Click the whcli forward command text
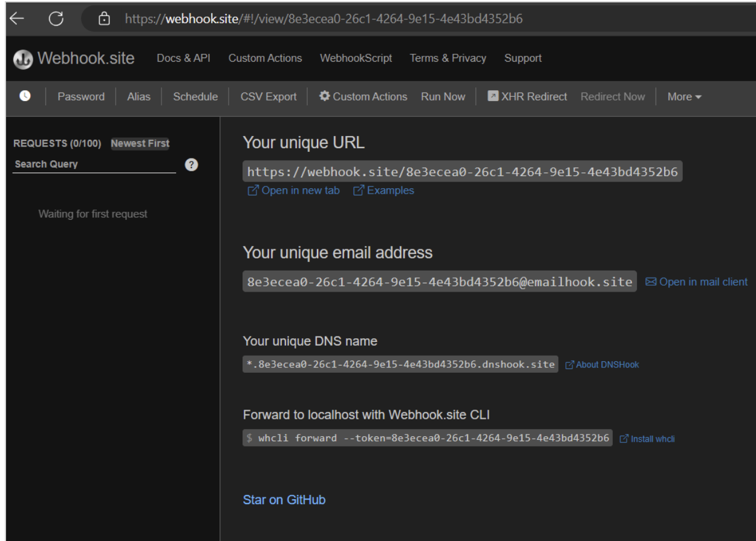This screenshot has height=541, width=756. pos(428,438)
